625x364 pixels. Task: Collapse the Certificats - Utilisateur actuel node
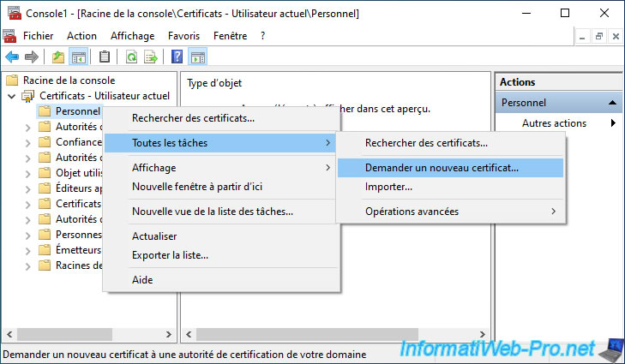pos(12,96)
